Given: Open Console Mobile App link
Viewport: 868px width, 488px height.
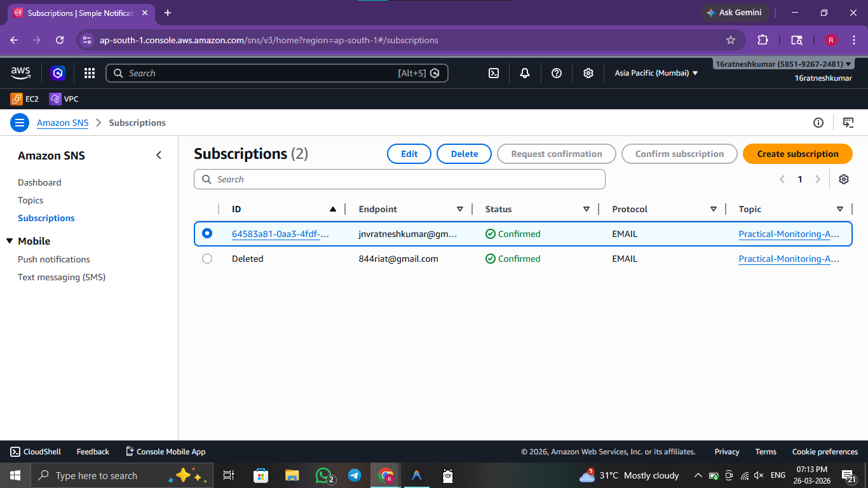Looking at the screenshot, I should (x=165, y=452).
